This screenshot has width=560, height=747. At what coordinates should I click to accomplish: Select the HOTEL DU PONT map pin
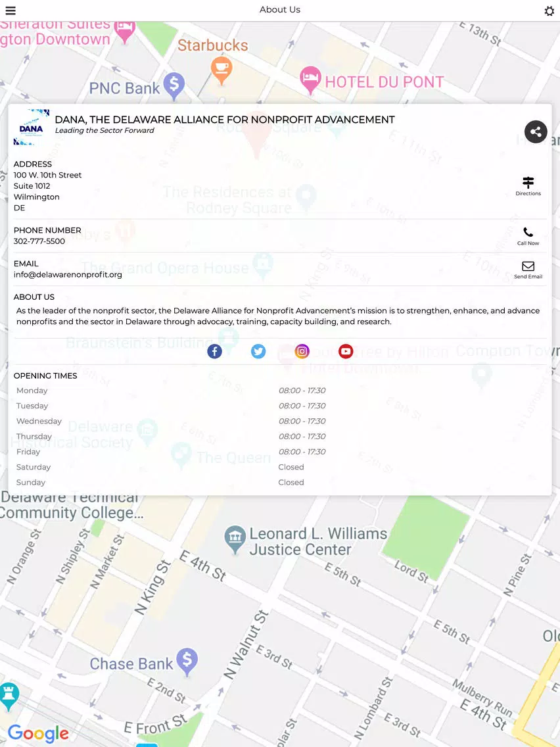point(310,80)
